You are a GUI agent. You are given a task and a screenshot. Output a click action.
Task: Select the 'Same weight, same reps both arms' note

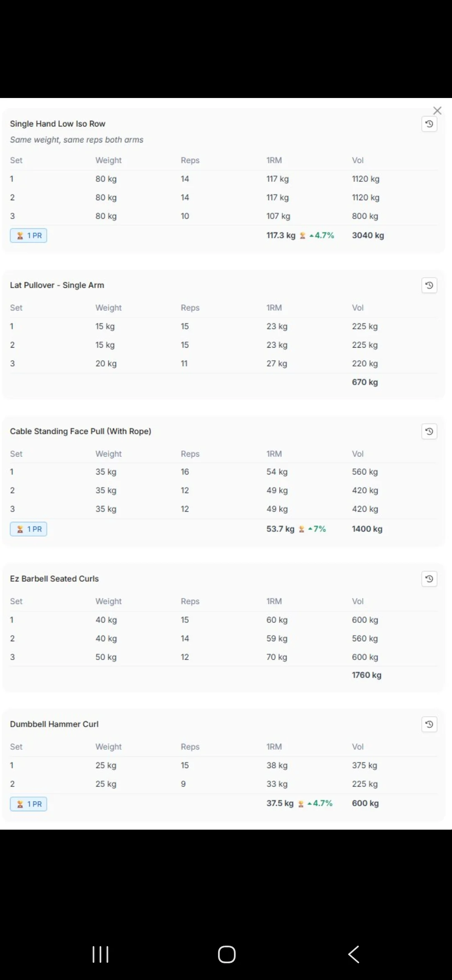pos(77,140)
